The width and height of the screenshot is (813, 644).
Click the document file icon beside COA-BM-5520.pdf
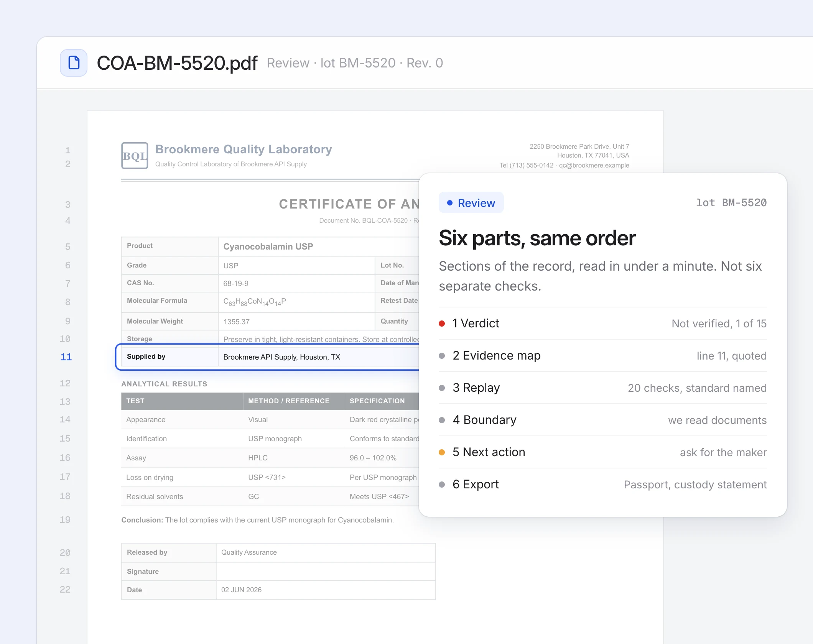coord(74,63)
